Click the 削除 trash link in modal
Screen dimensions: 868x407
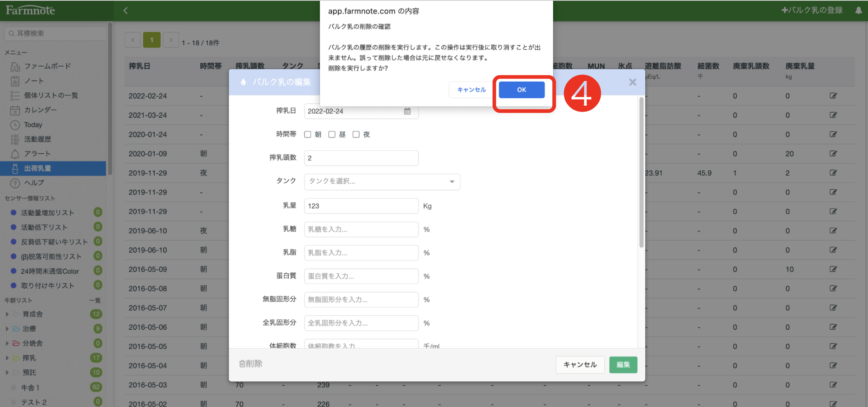pyautogui.click(x=251, y=364)
